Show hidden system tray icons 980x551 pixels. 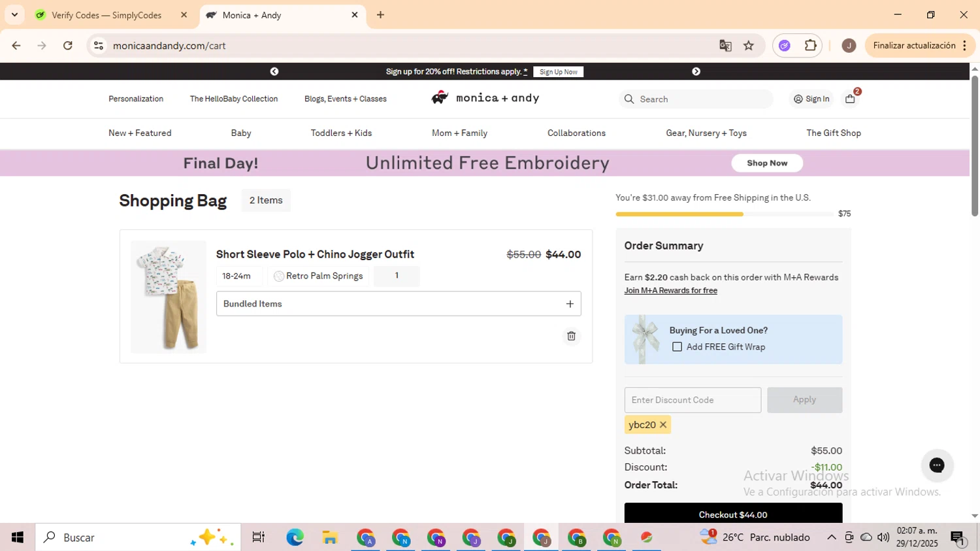click(831, 537)
